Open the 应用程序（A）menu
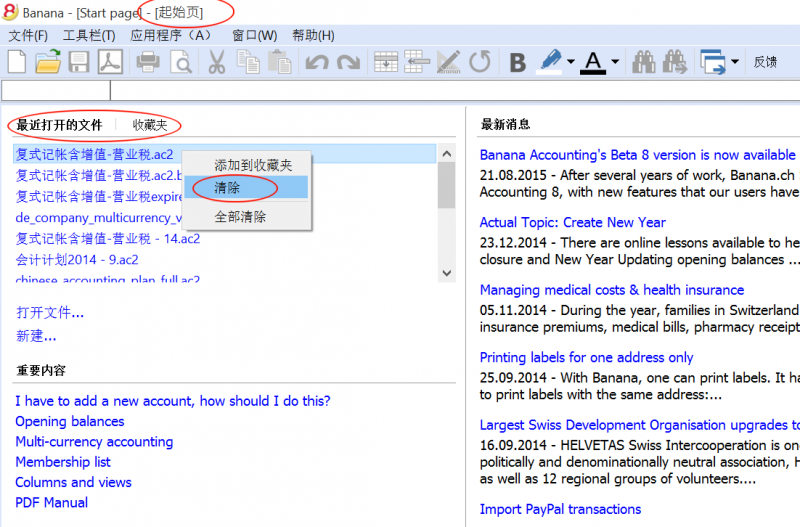Screen dimensions: 800x527 170,35
